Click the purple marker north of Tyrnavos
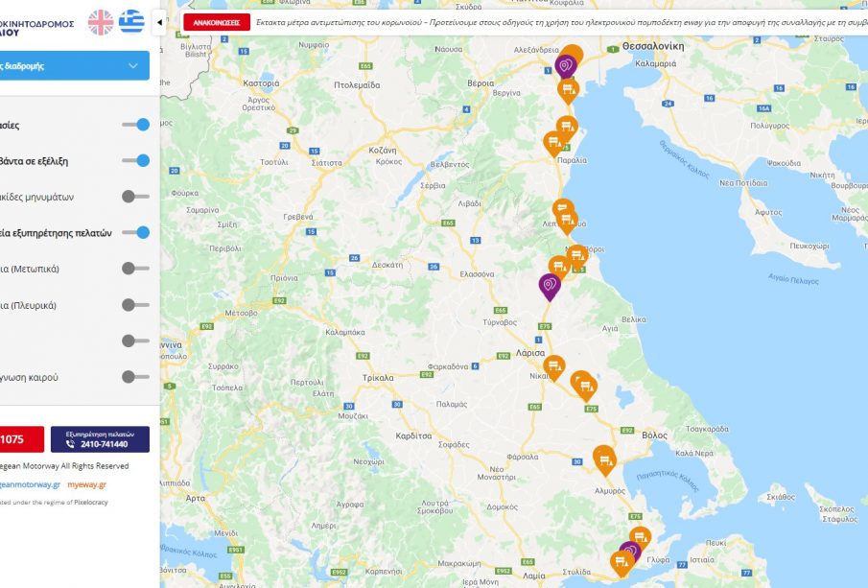This screenshot has height=588, width=868. 549,286
